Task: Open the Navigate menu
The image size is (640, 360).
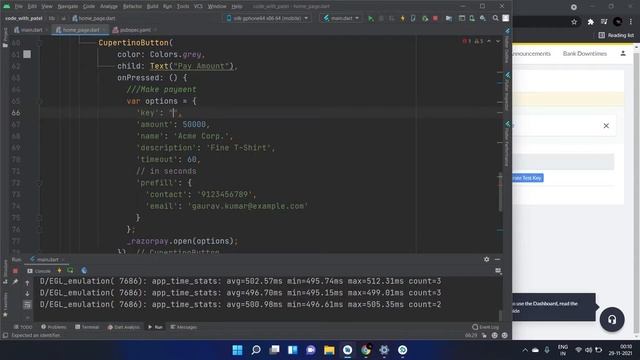Action: [68, 7]
